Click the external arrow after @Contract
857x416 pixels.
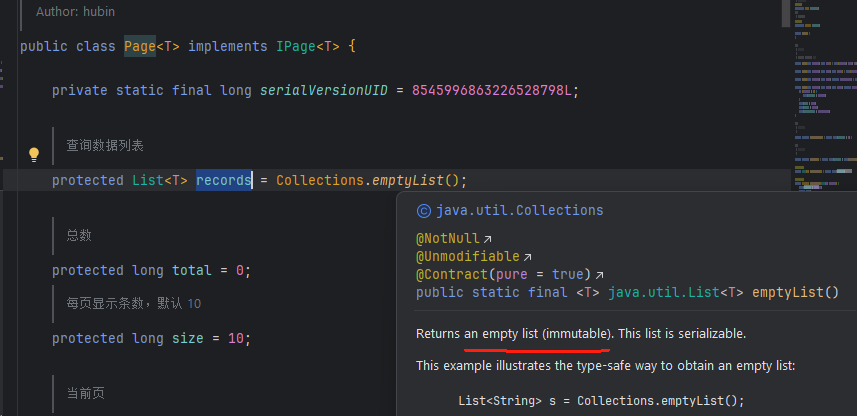pos(600,275)
